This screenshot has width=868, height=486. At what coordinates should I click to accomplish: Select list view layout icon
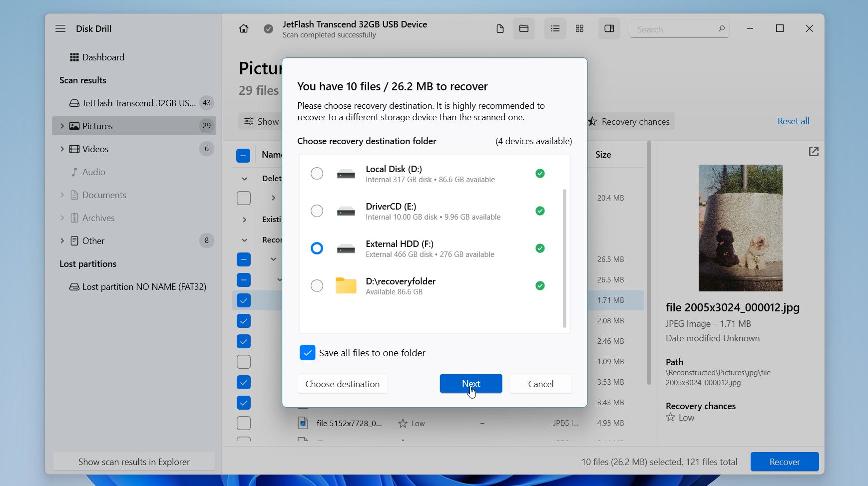point(555,28)
